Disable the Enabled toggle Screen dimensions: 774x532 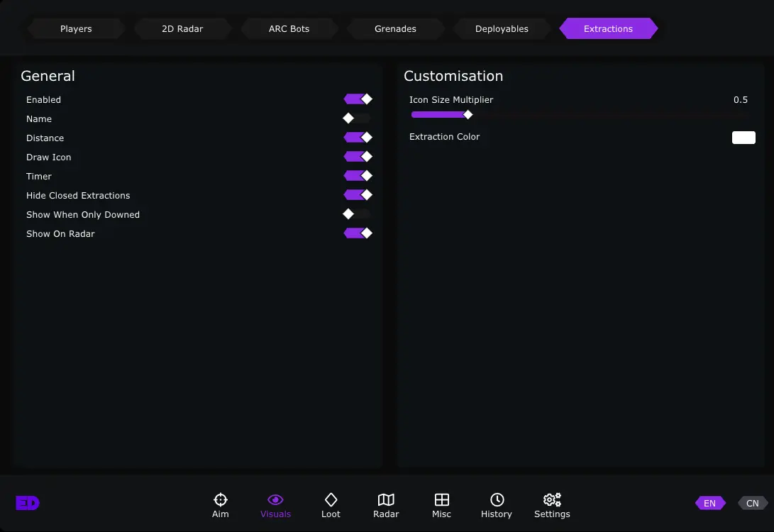358,99
